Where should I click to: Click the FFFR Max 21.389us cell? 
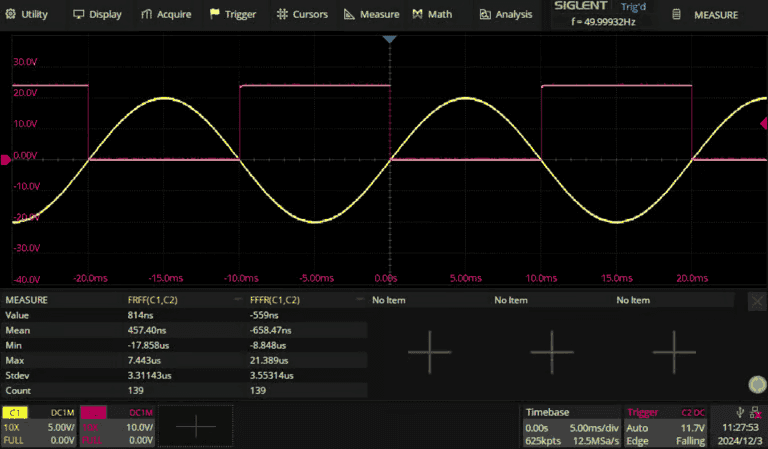269,360
